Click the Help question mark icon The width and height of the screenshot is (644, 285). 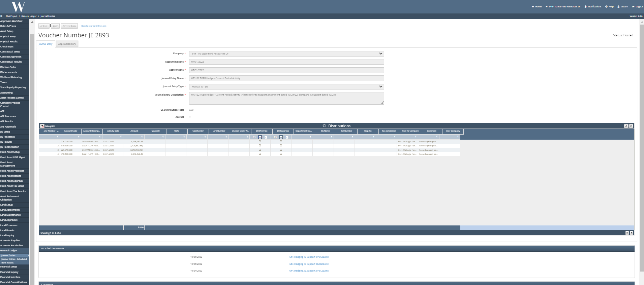click(x=606, y=6)
